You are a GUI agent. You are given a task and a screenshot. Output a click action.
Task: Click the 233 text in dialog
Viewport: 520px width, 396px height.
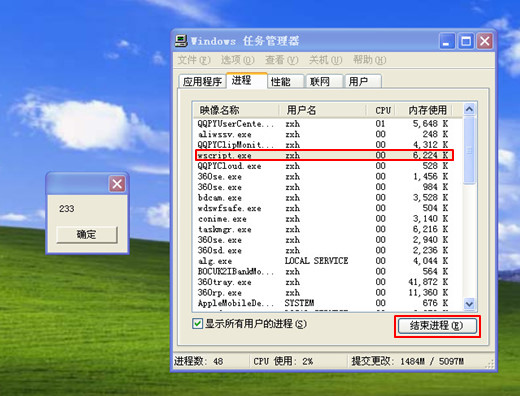pyautogui.click(x=67, y=209)
